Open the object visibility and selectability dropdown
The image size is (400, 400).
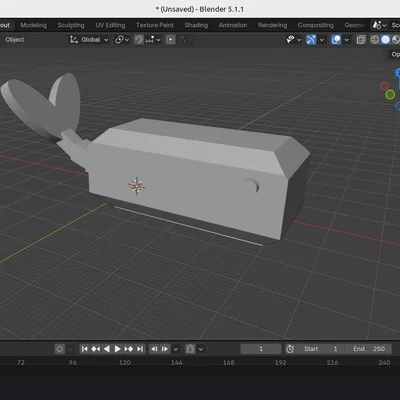294,40
